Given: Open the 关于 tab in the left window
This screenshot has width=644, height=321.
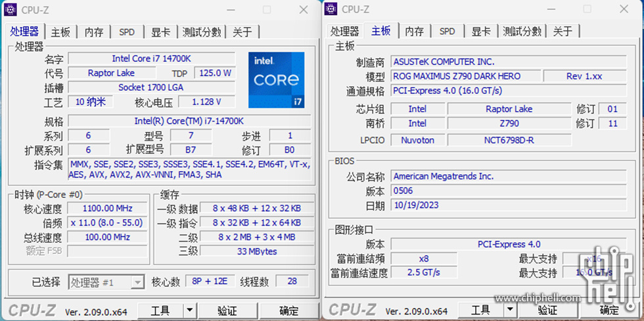Looking at the screenshot, I should [x=242, y=32].
